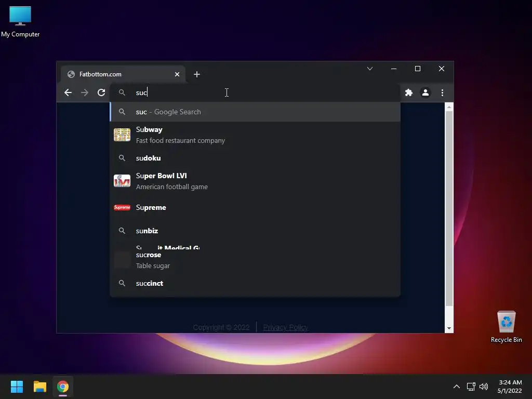Click the Subway thumbnail image
The width and height of the screenshot is (532, 399).
(122, 135)
